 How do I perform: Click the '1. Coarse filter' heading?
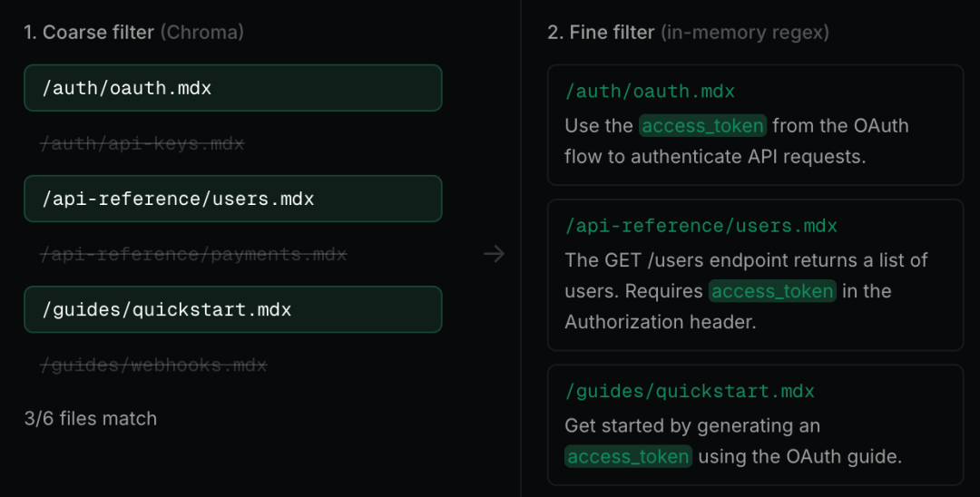[89, 32]
